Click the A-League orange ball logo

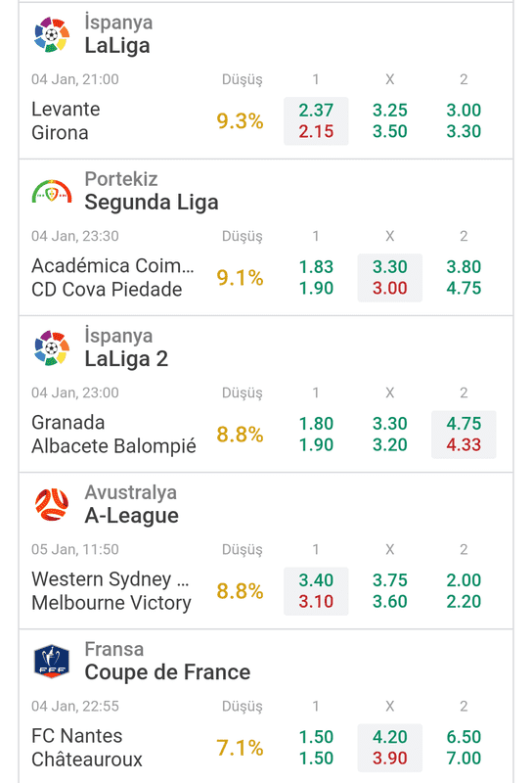click(x=52, y=504)
